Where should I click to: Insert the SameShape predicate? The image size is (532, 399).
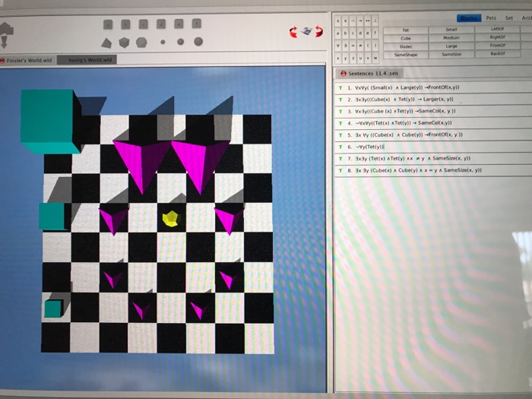coord(405,55)
